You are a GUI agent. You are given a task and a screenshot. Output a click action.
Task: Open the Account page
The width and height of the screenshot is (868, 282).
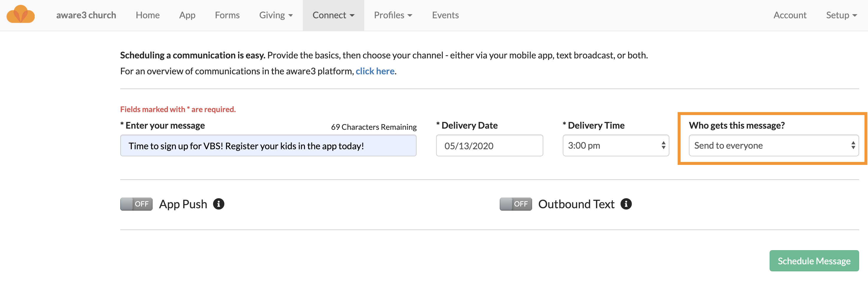coord(790,15)
